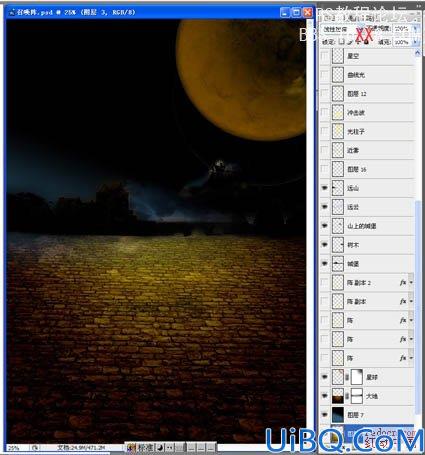This screenshot has width=425, height=455.
Task: Show the 图层 12 layer visibility box
Action: [324, 94]
